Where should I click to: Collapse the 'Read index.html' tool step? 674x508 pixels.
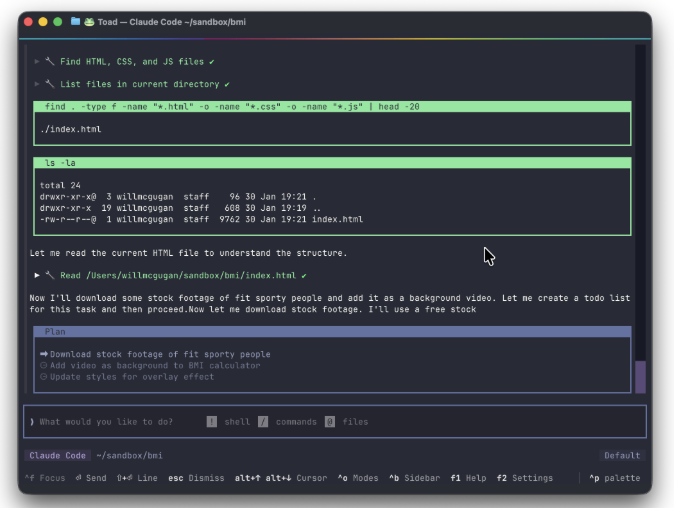point(37,275)
